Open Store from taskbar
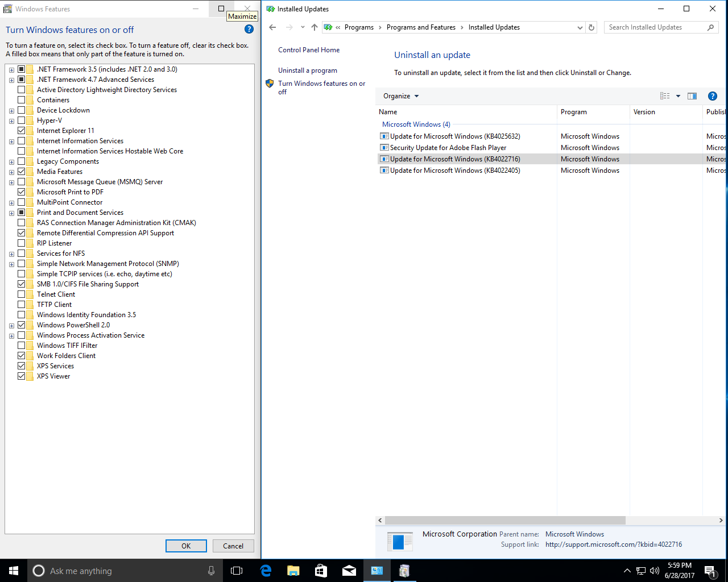 [x=321, y=571]
